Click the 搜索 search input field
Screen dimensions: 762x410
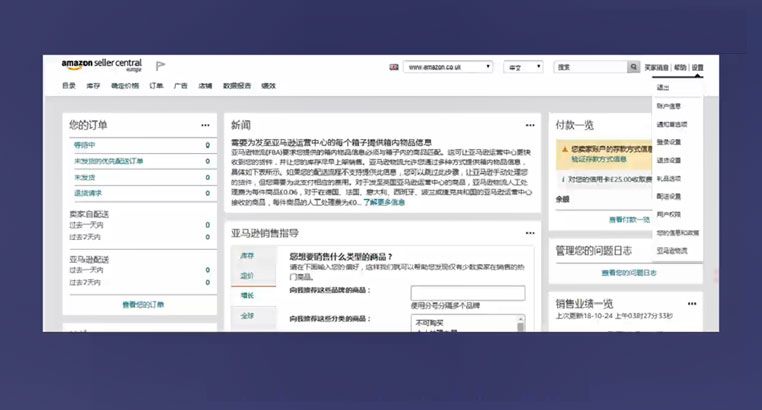click(x=590, y=67)
